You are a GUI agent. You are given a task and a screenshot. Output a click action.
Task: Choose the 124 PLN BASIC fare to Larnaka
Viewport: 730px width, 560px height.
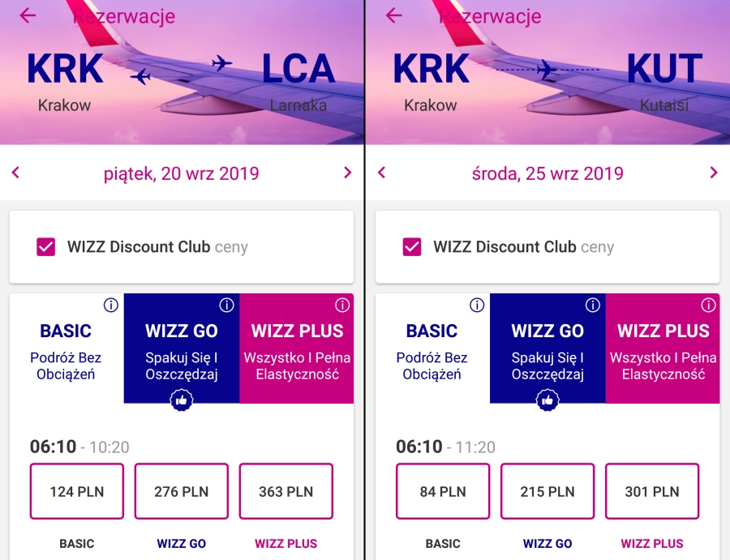(x=76, y=491)
